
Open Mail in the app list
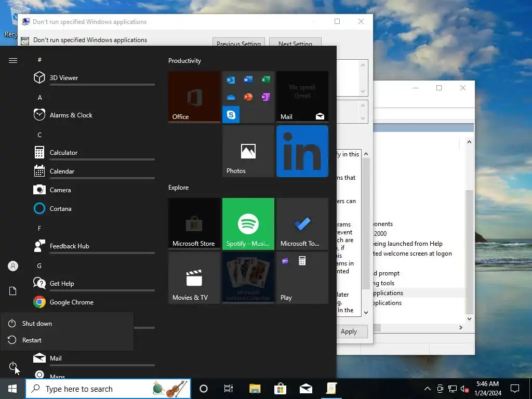94,358
